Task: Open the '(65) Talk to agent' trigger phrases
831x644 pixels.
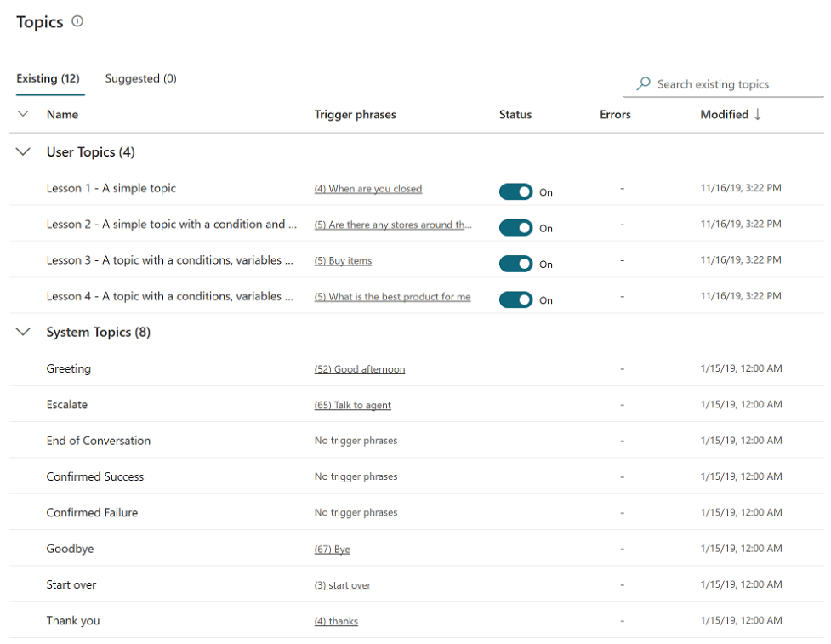Action: click(x=352, y=405)
